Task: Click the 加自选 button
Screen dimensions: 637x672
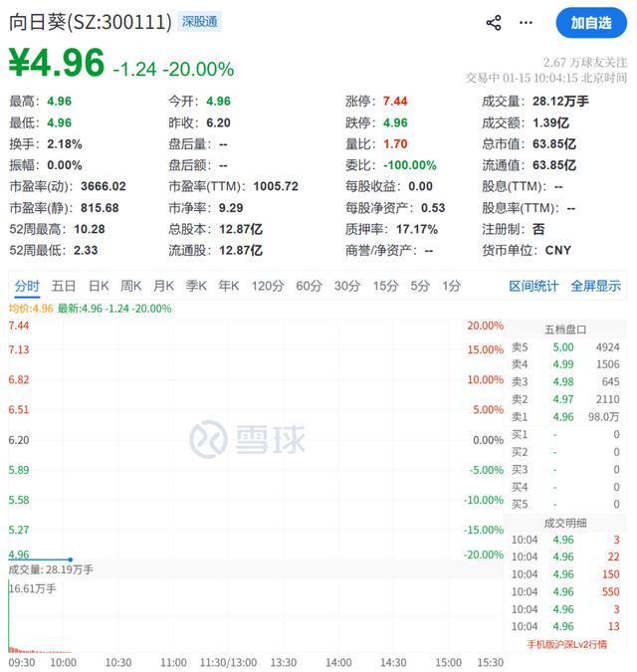Action: click(591, 23)
